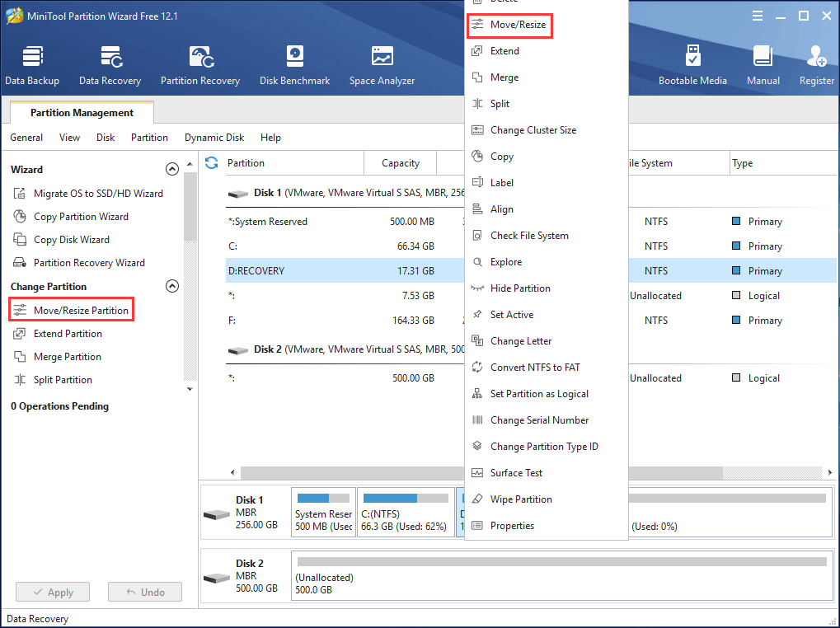Switch to Partition Management tab
This screenshot has width=840, height=628.
pos(82,112)
